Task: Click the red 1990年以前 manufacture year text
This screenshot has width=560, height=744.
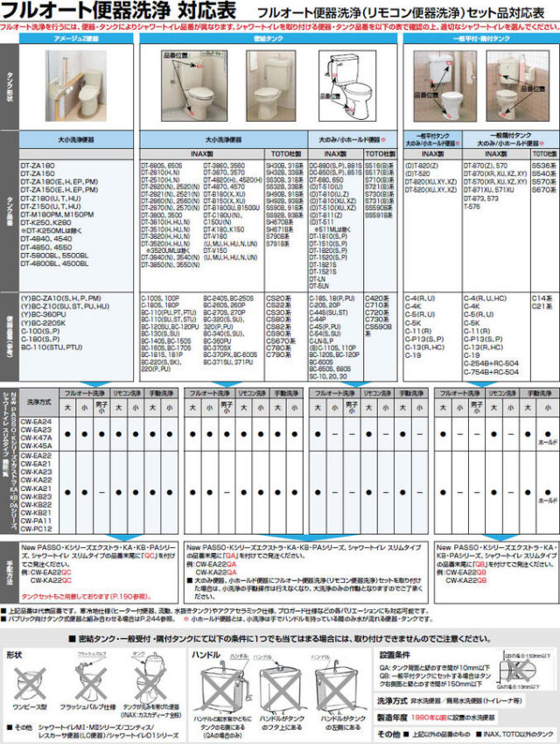Action: [430, 718]
